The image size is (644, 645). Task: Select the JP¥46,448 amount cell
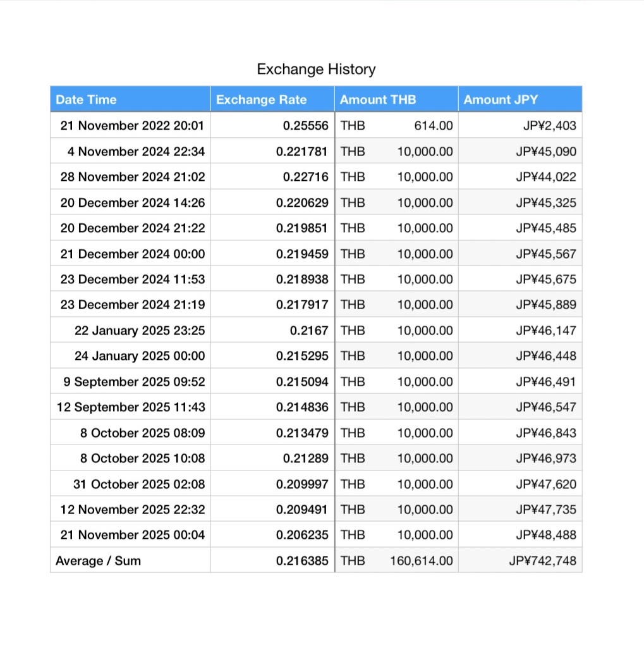[x=520, y=355]
